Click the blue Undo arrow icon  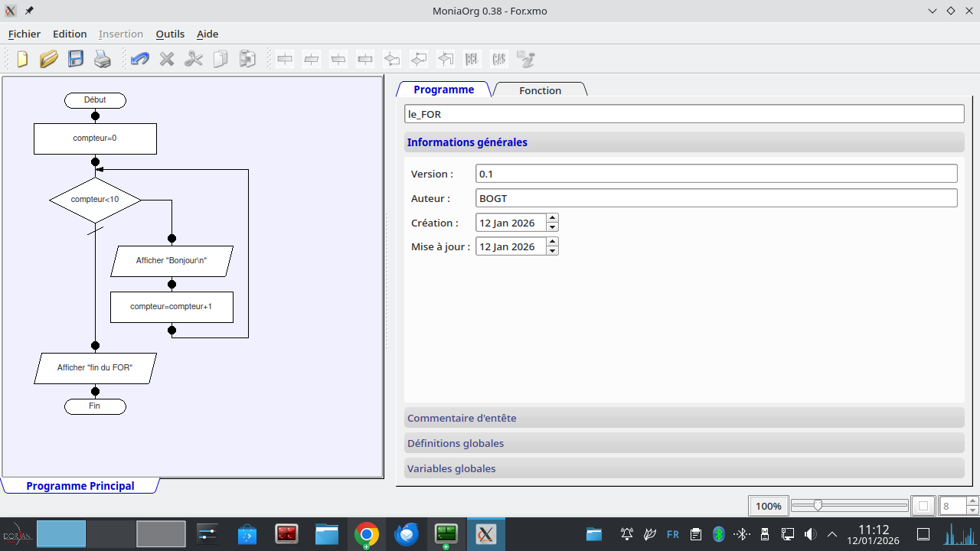pos(139,59)
